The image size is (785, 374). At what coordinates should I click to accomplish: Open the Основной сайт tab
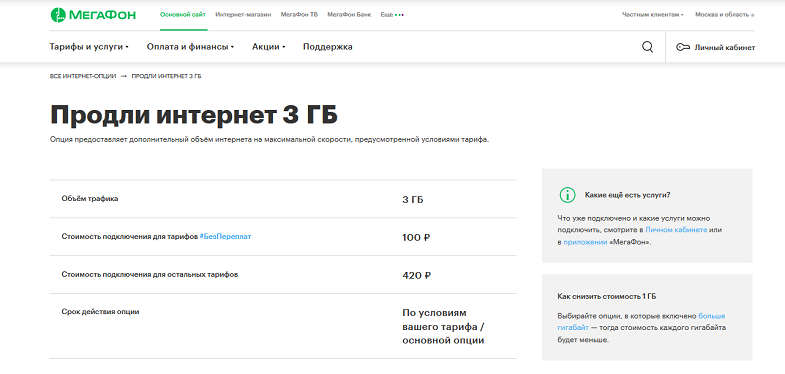(x=183, y=15)
